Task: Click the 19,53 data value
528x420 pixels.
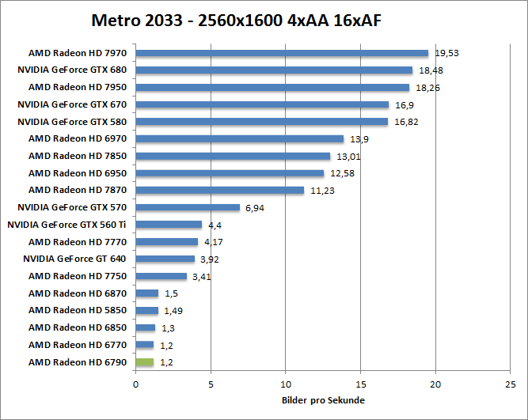Action: pyautogui.click(x=446, y=53)
